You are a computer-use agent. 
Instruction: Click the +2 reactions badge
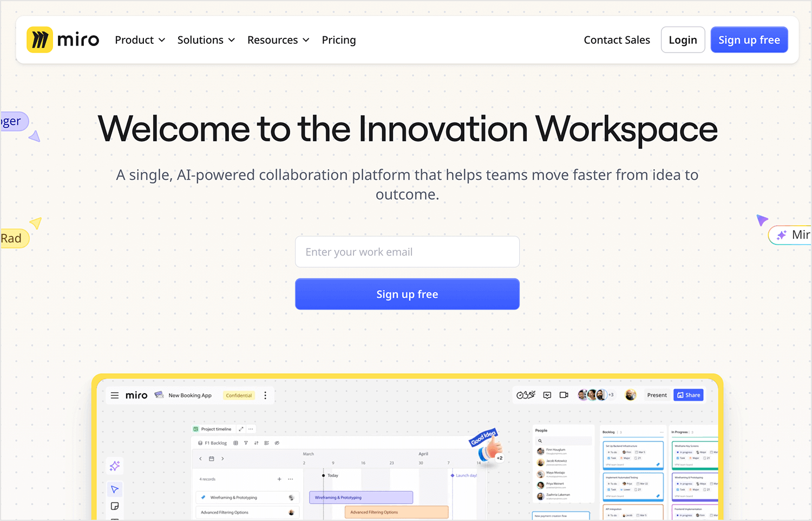click(x=500, y=458)
